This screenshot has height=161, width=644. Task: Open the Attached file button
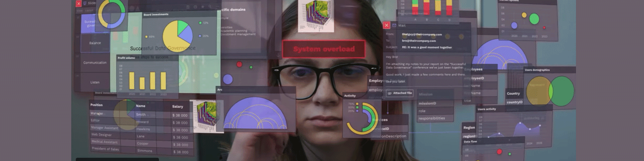pos(400,93)
